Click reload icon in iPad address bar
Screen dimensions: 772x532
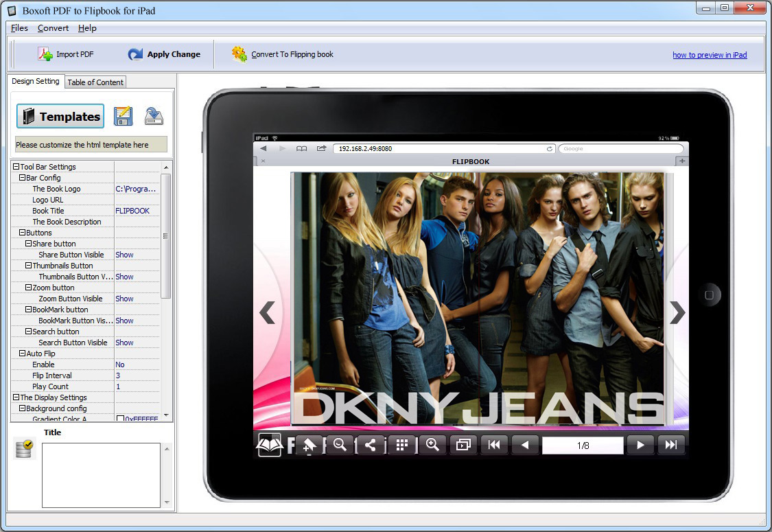550,149
